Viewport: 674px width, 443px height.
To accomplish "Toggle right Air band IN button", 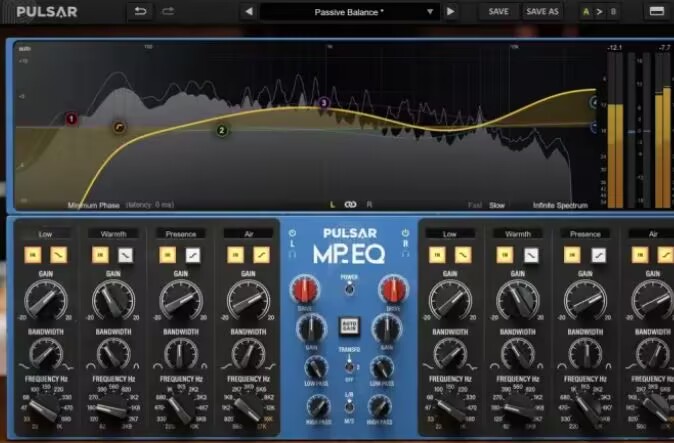I will 640,255.
